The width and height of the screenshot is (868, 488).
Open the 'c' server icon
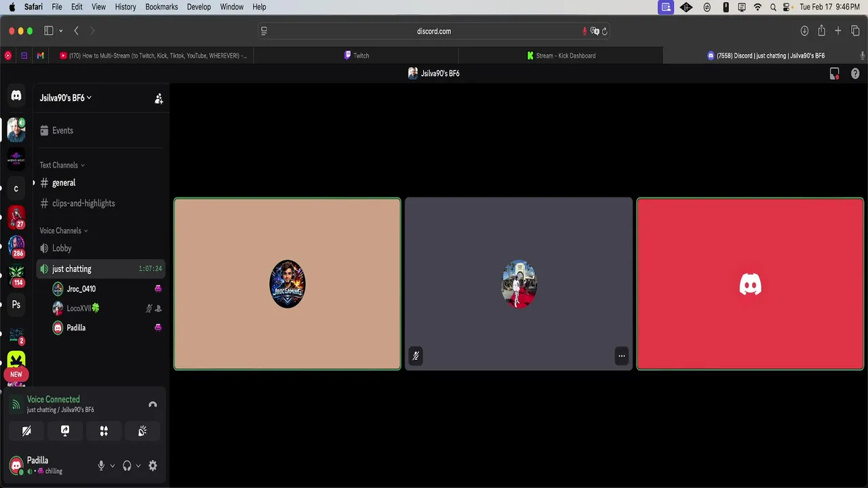point(16,188)
